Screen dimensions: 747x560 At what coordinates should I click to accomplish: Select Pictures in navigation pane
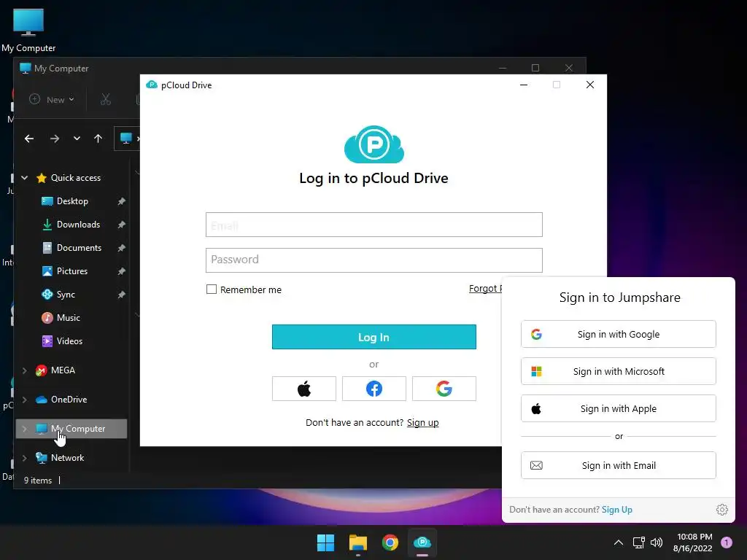(x=72, y=271)
